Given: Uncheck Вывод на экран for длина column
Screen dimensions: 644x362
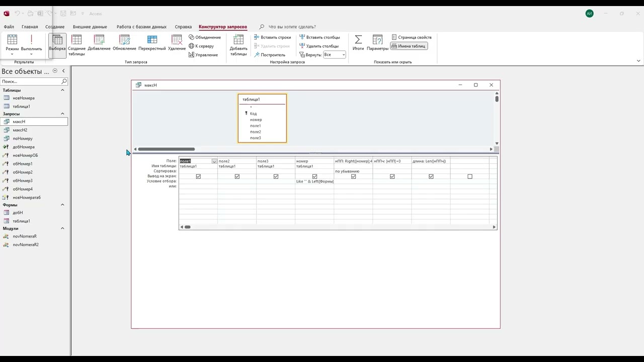Looking at the screenshot, I should (x=431, y=176).
